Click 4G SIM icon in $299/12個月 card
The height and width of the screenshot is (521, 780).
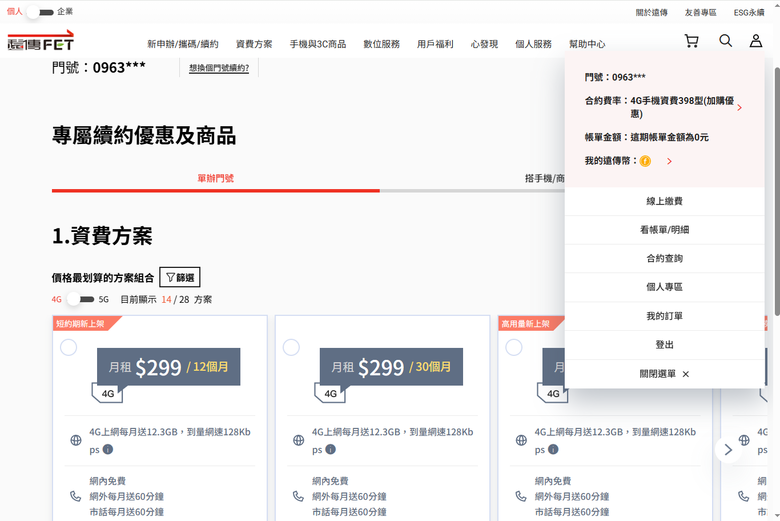(107, 393)
